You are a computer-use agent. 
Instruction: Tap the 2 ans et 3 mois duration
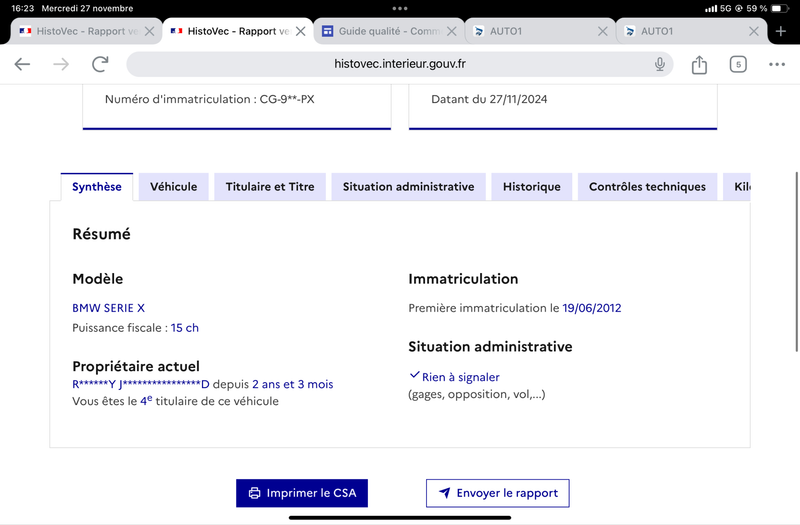(292, 384)
